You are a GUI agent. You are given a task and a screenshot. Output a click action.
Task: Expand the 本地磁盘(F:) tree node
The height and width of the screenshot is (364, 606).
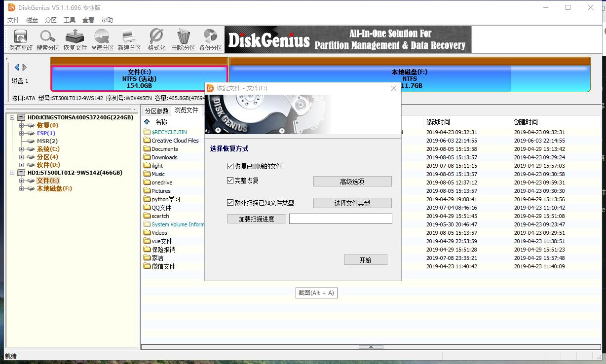pos(21,188)
